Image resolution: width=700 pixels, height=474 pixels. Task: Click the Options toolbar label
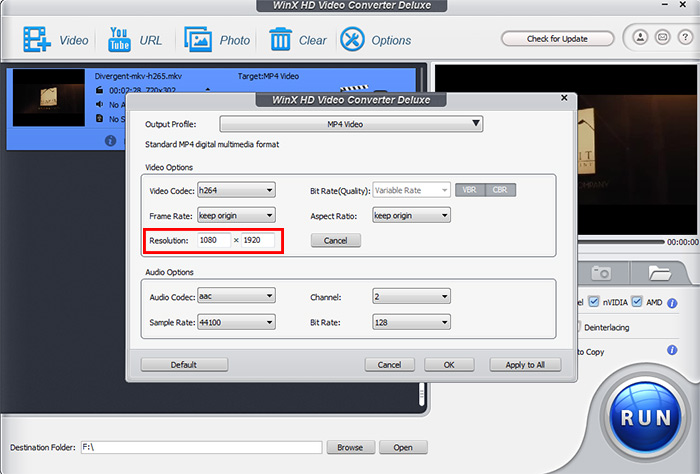point(391,40)
